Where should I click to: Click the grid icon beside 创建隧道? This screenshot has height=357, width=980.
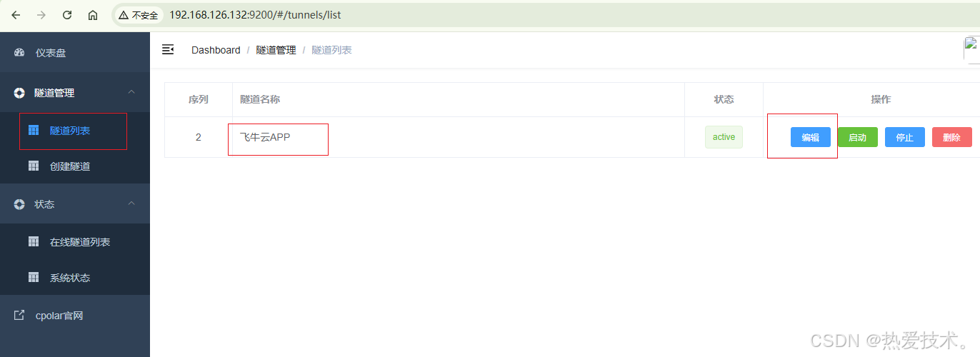click(x=33, y=166)
